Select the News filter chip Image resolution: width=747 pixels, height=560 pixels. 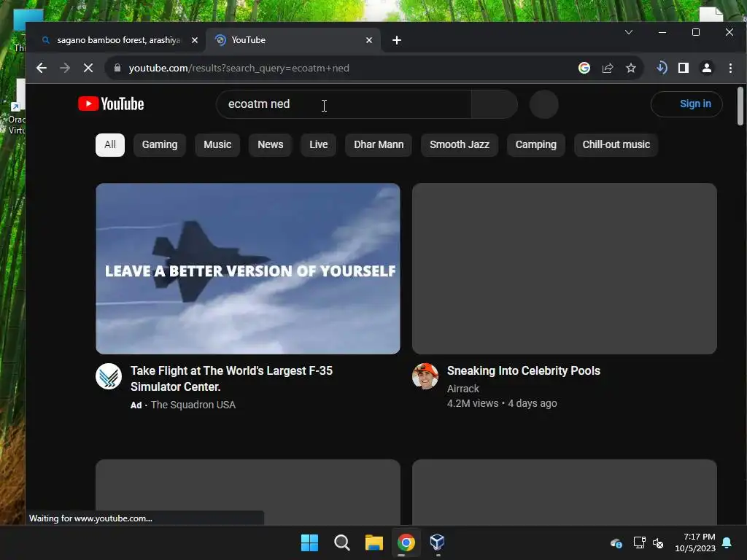coord(270,145)
